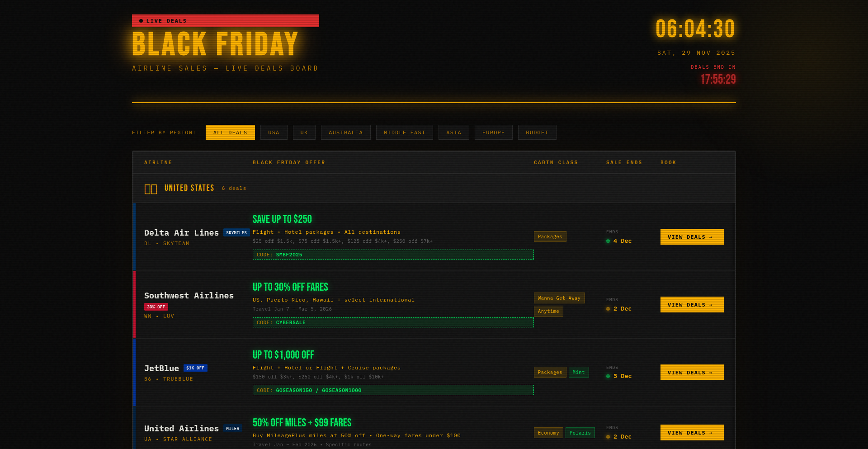The image size is (868, 449).
Task: Click the B6 • TRUEBLUE label
Action: tap(169, 379)
